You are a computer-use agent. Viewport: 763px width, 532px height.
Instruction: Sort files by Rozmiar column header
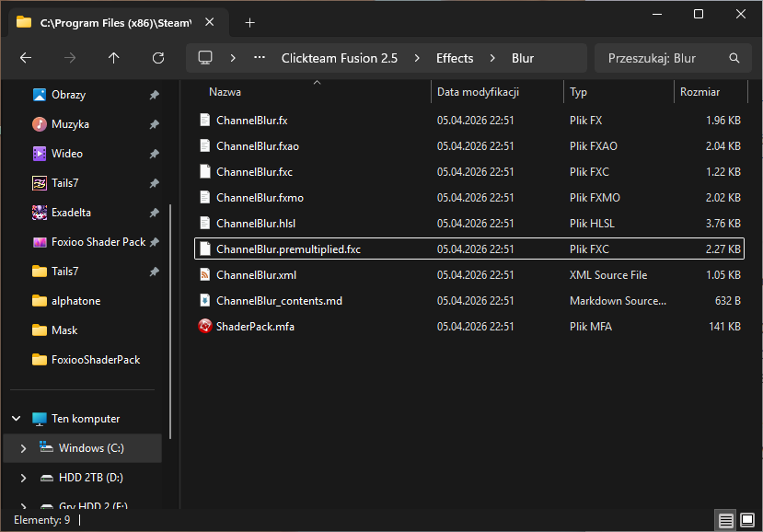699,92
